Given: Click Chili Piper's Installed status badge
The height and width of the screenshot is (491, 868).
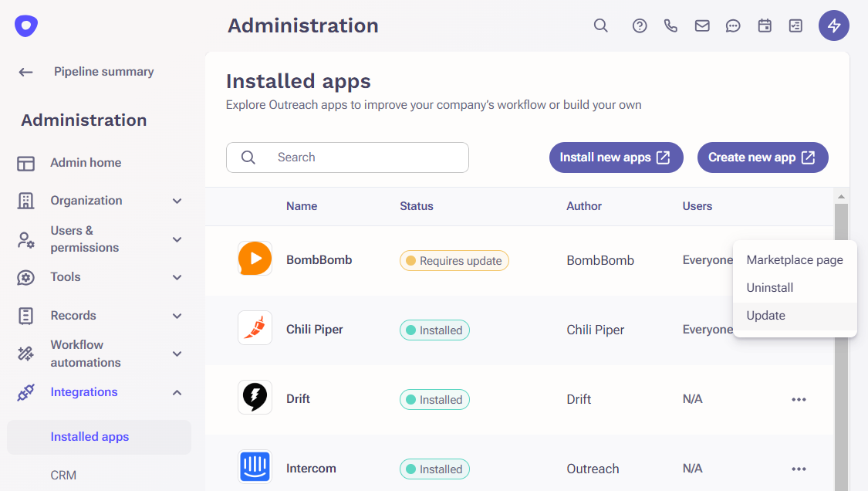Looking at the screenshot, I should [434, 330].
